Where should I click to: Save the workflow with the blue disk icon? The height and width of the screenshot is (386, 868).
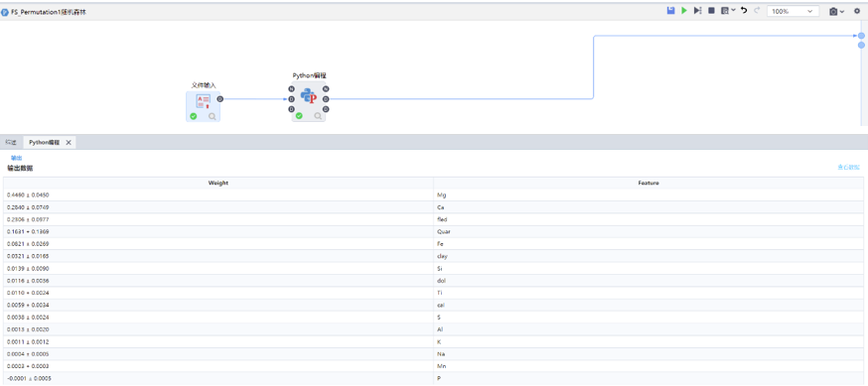point(671,11)
